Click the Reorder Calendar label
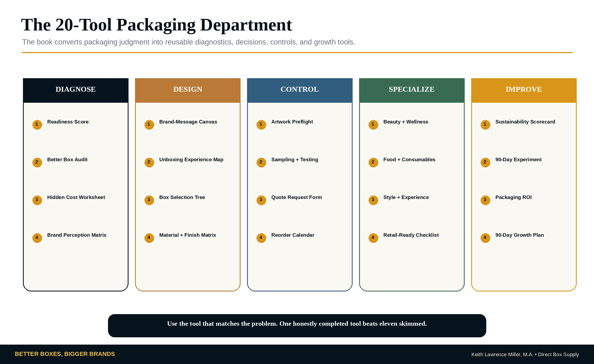 coord(293,235)
